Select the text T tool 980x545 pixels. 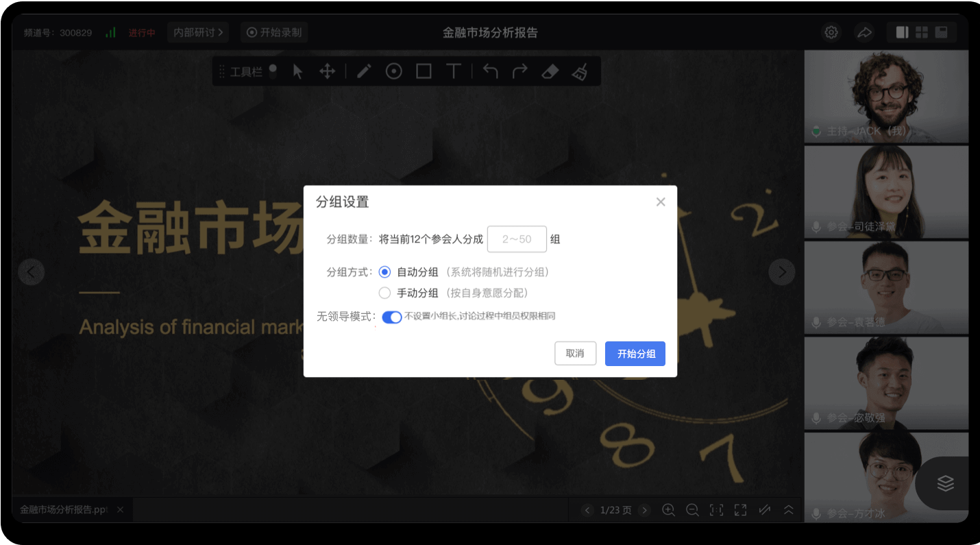point(454,71)
